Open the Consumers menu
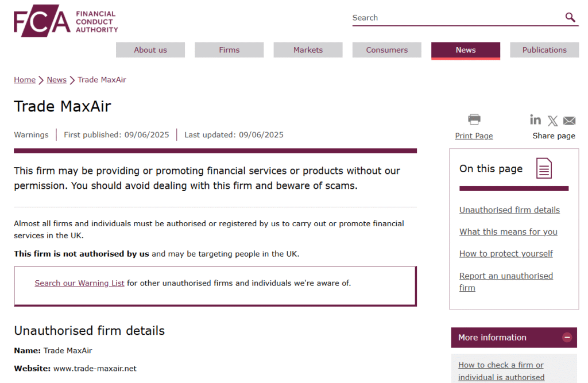Image resolution: width=588 pixels, height=383 pixels. tap(386, 50)
